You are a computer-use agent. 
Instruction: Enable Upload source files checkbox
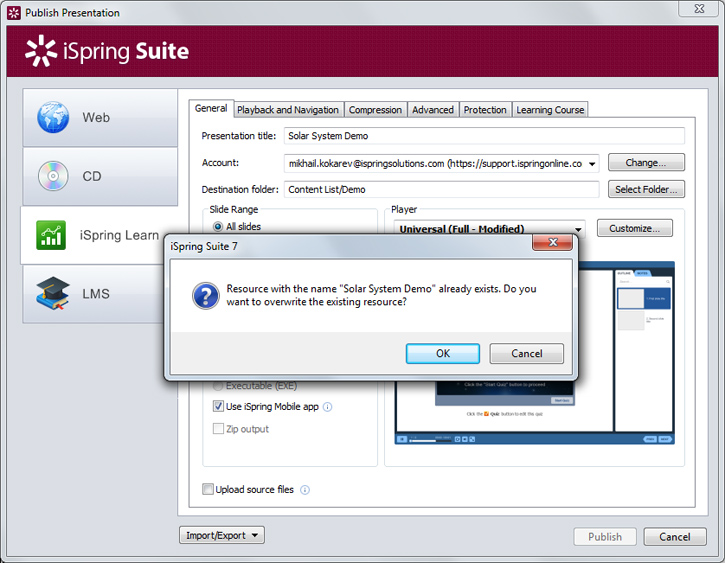click(208, 489)
